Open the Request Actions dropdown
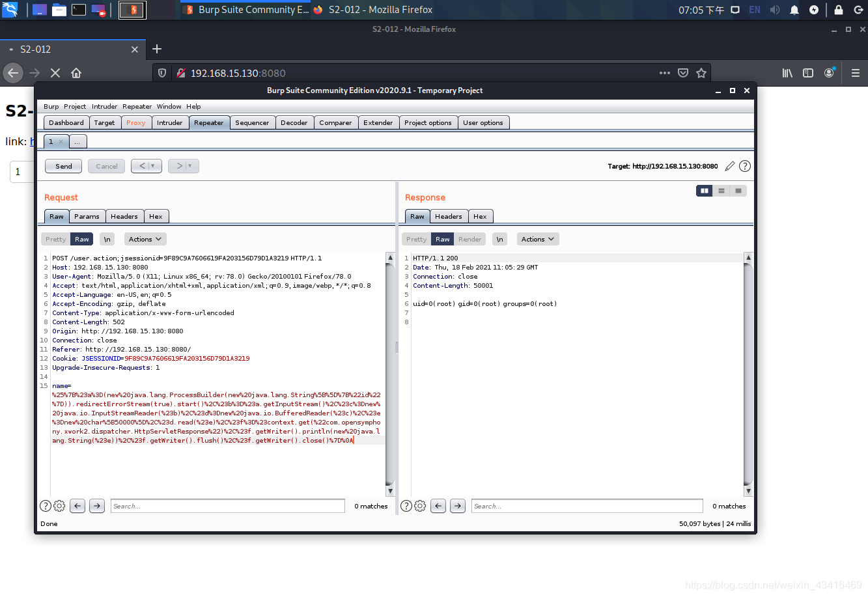868x597 pixels. pos(145,239)
